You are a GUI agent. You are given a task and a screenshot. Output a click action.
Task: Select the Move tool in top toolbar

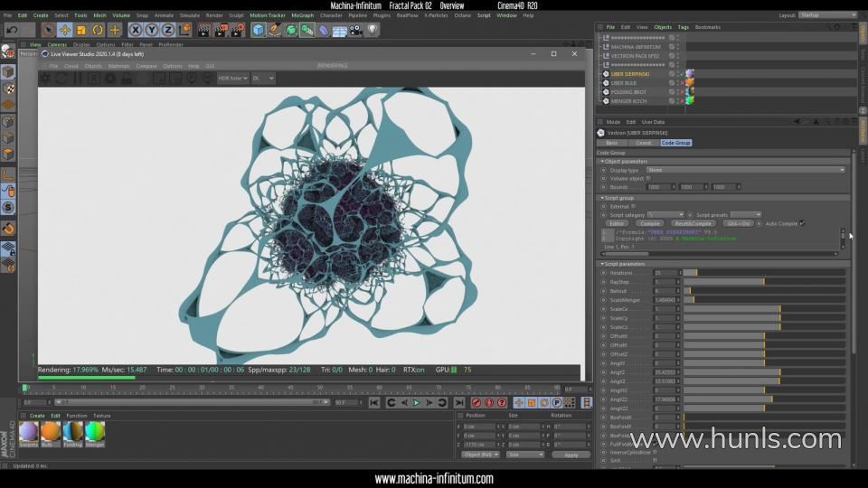(x=65, y=30)
